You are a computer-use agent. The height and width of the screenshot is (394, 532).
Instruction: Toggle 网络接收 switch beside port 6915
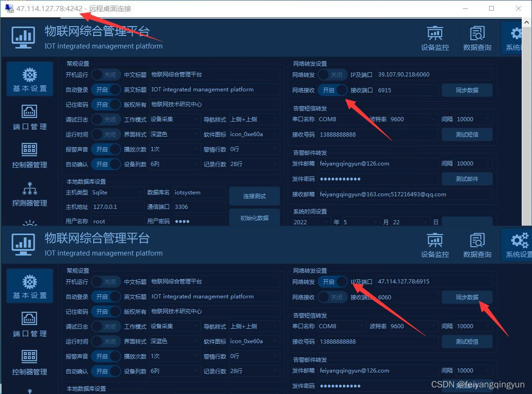tap(332, 90)
